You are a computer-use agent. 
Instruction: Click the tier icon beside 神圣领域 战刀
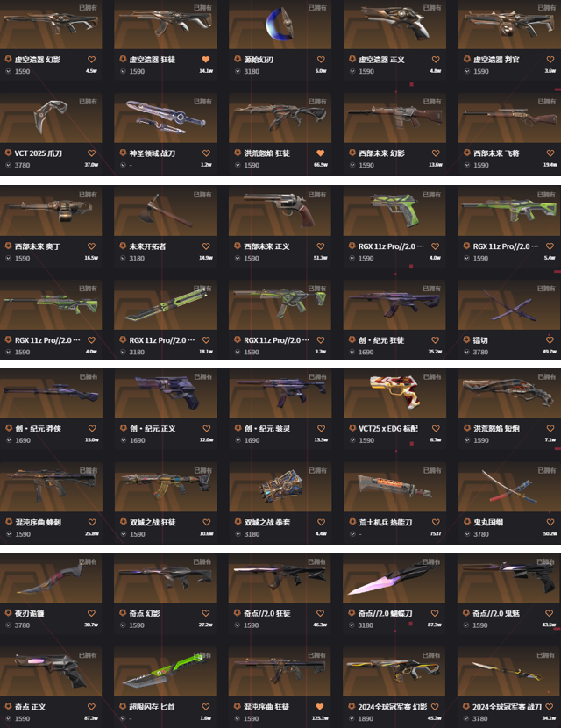pos(123,153)
